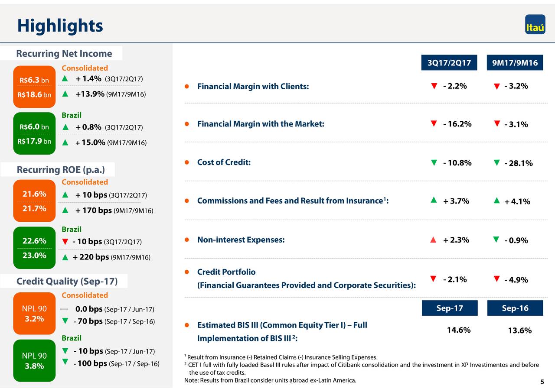Click green up arrow beside +3.7%

[x=433, y=200]
